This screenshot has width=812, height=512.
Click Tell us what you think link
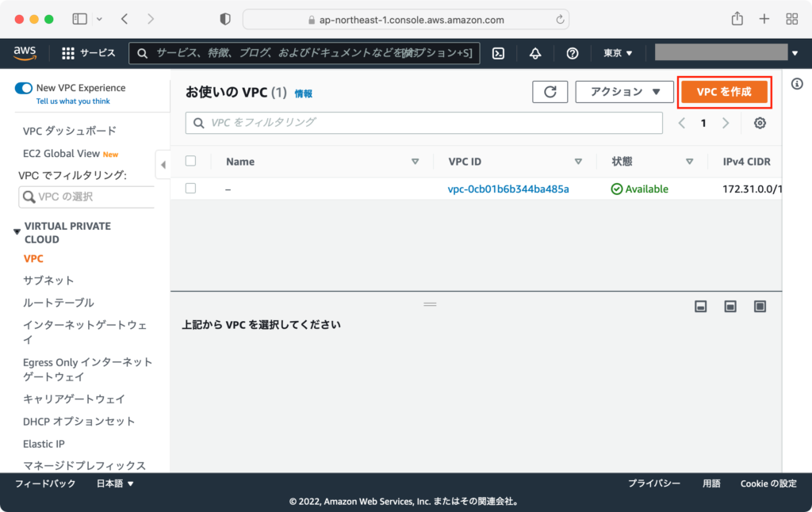73,101
